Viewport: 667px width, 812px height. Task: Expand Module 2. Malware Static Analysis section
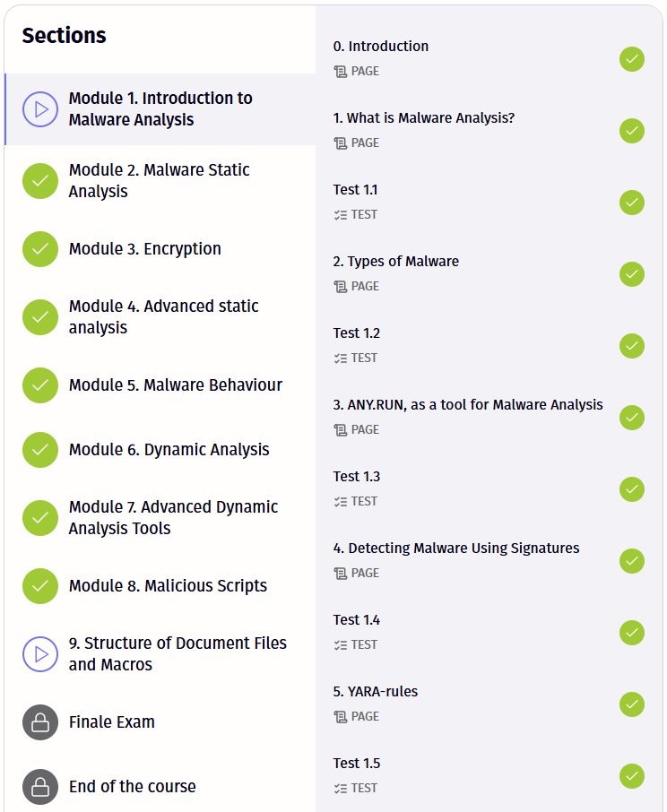coord(159,181)
